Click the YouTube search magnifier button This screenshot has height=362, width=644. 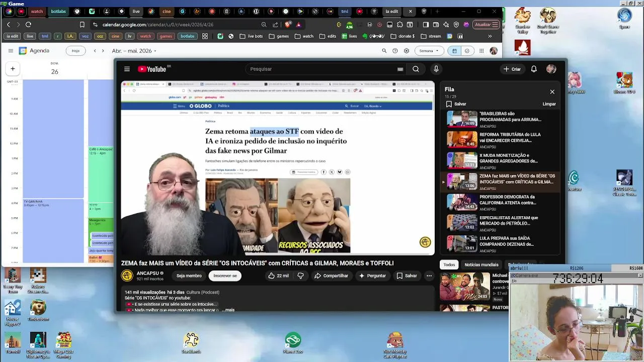point(416,69)
